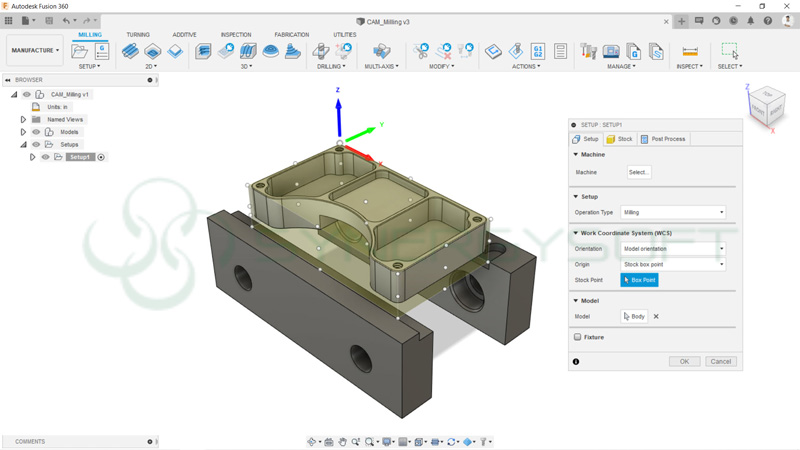
Task: Click the Post Process G1 G2 icon
Action: point(538,51)
